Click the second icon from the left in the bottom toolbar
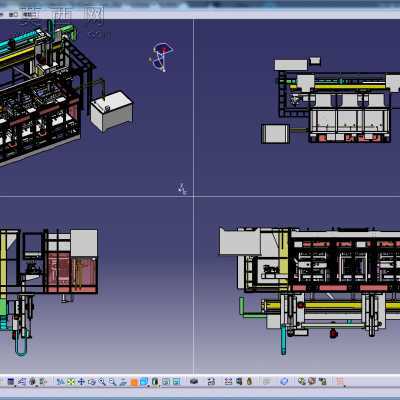This screenshot has height=400, width=400. (x=22, y=381)
